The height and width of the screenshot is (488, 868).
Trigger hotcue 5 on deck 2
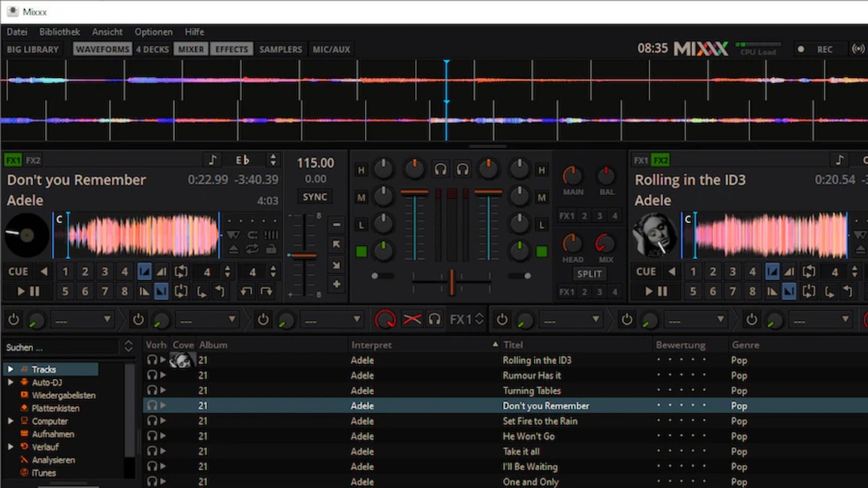692,291
